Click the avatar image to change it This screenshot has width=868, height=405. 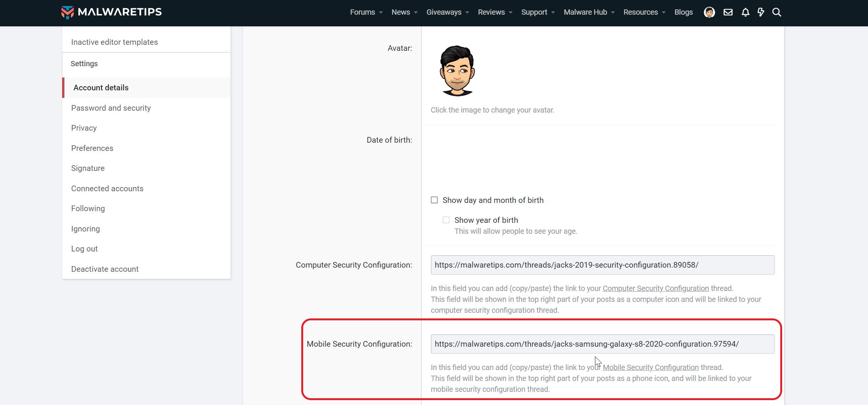pyautogui.click(x=457, y=71)
